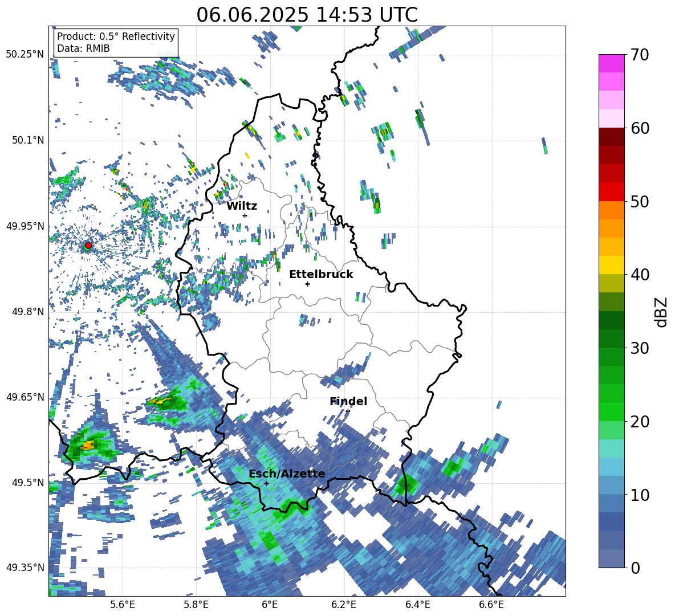Click the red radar site marker
This screenshot has height=616, width=675.
point(88,246)
